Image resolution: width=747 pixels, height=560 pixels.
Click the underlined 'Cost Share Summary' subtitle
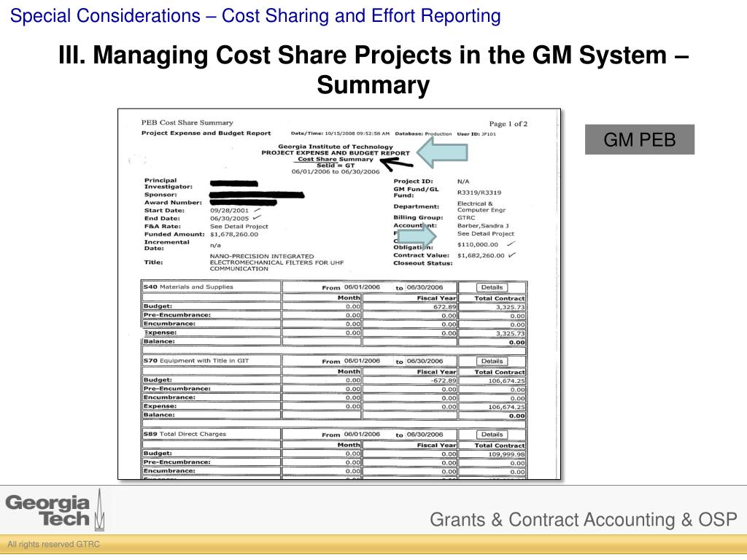click(336, 159)
